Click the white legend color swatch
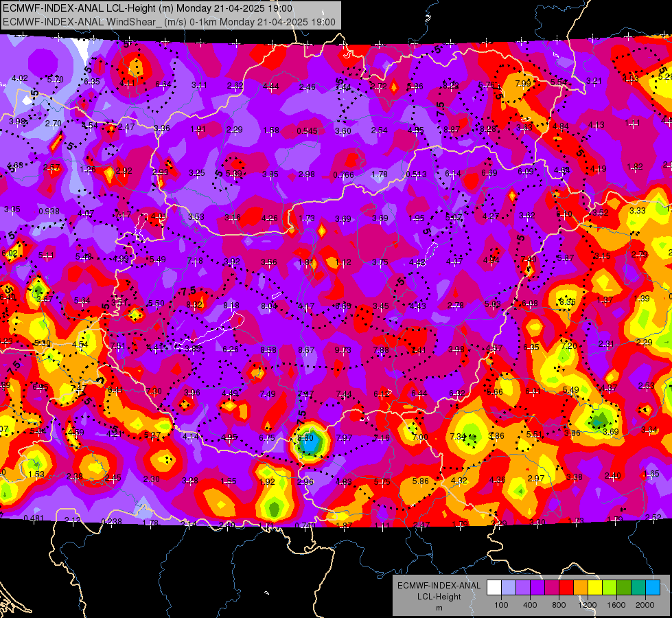The image size is (672, 618). click(x=494, y=588)
